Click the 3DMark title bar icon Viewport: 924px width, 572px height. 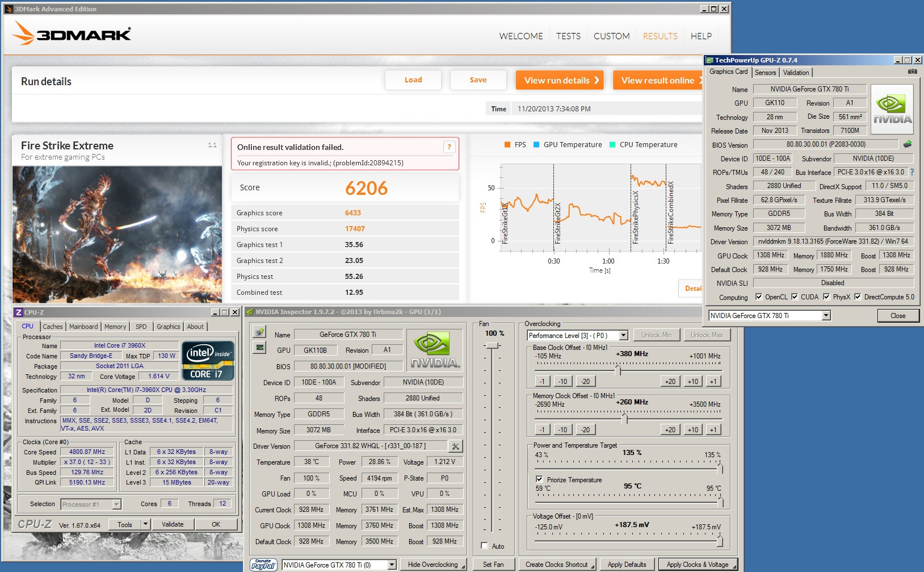[x=9, y=9]
